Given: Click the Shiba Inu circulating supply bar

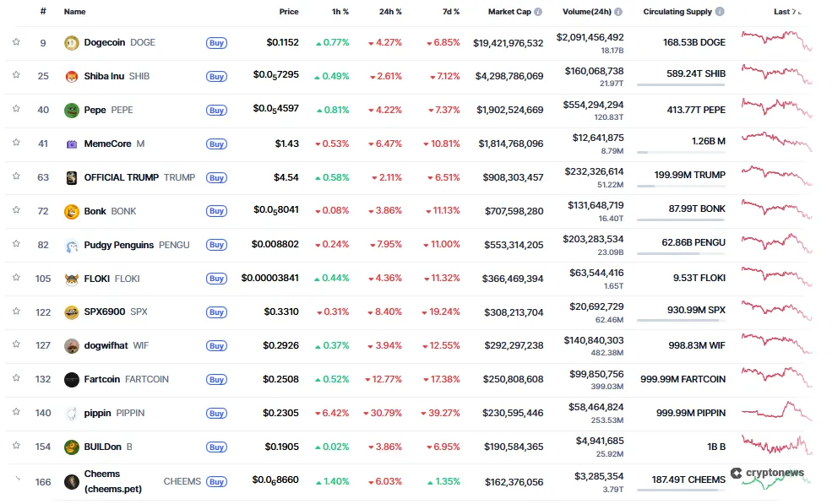Looking at the screenshot, I should 681,85.
